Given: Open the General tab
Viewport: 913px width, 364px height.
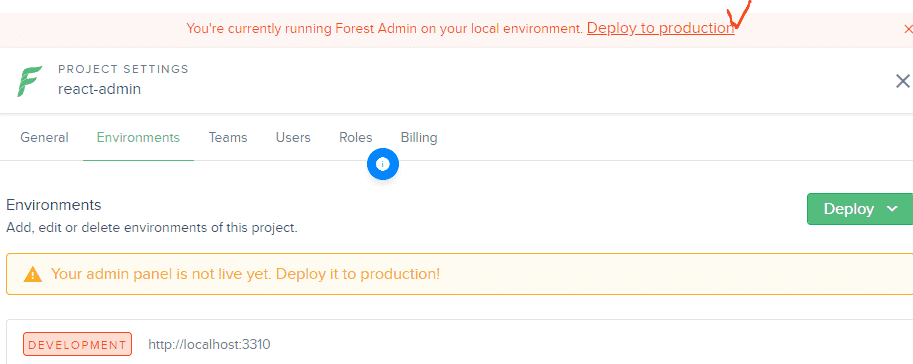Looking at the screenshot, I should point(44,137).
